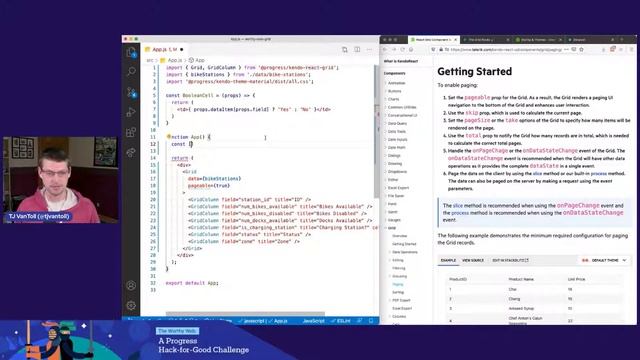Click the ProductID column header
The width and height of the screenshot is (640, 360).
point(458,279)
